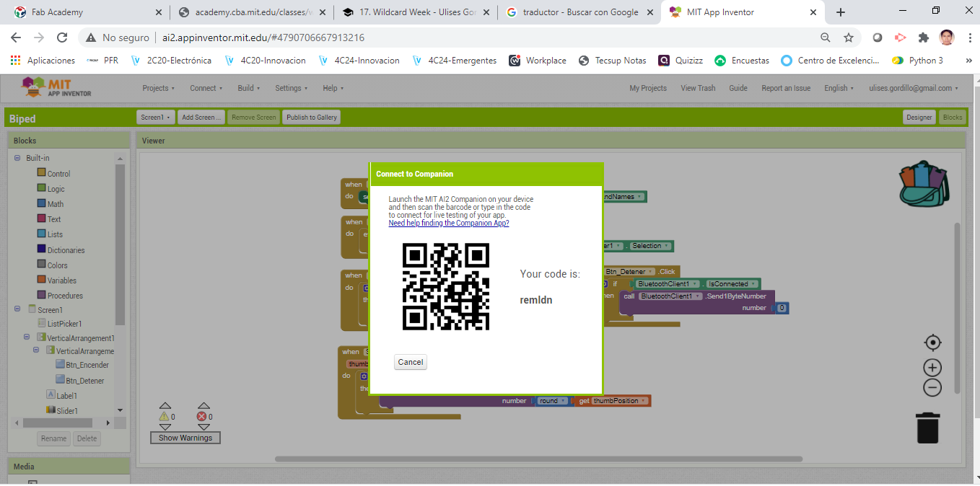This screenshot has height=486, width=980.
Task: Open a new Chrome tab
Action: coord(841,12)
